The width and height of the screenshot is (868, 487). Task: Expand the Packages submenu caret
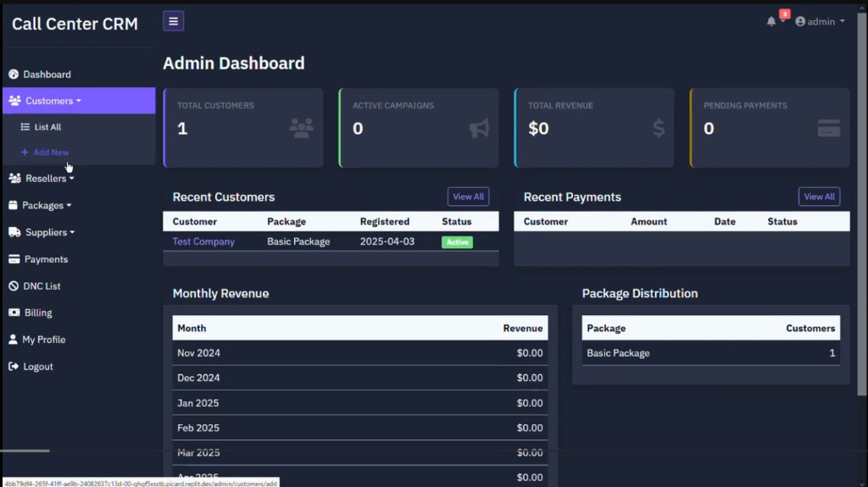69,205
